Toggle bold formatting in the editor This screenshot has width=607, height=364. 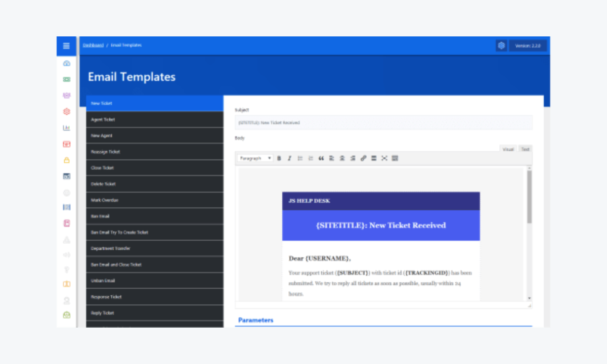pos(279,158)
